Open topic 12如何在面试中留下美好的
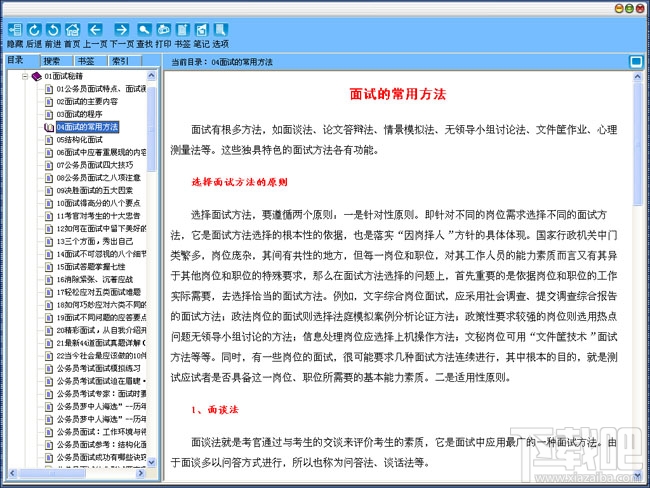The height and width of the screenshot is (488, 650). point(101,228)
